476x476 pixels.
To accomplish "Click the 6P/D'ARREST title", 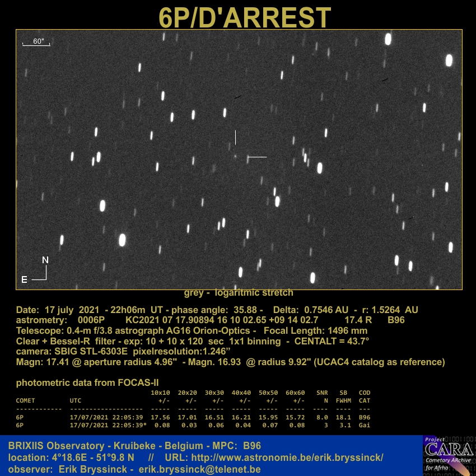I will click(x=245, y=17).
